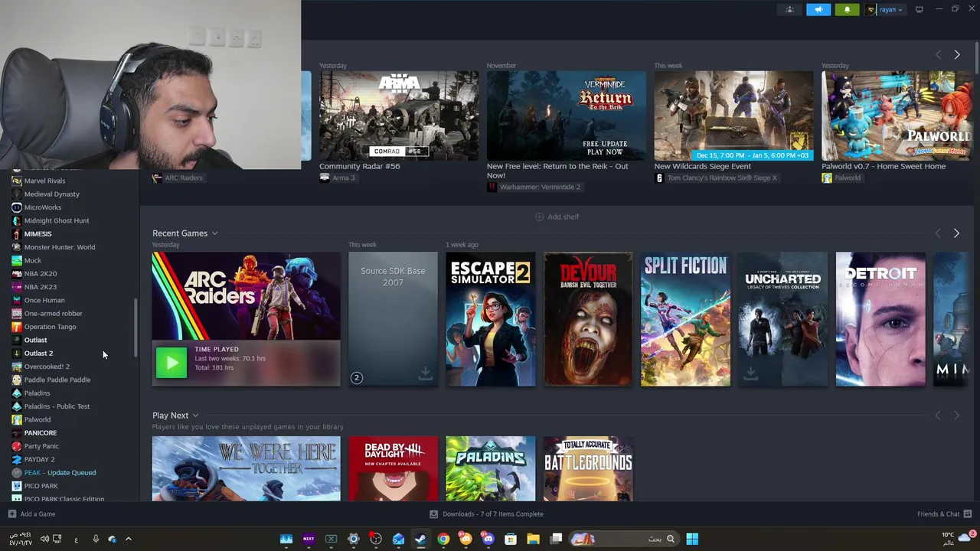Screen dimensions: 980x551
Task: Open Arma Community Radar #56 news
Action: click(x=399, y=116)
